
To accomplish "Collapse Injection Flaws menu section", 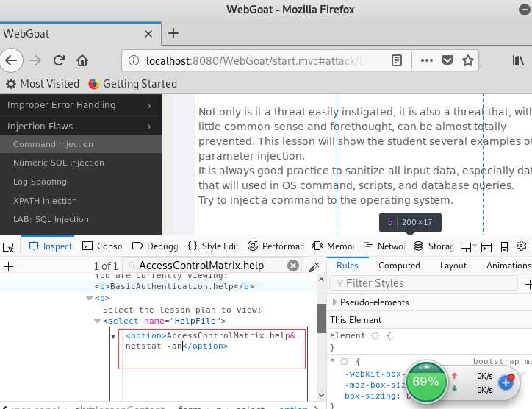I will coord(81,126).
